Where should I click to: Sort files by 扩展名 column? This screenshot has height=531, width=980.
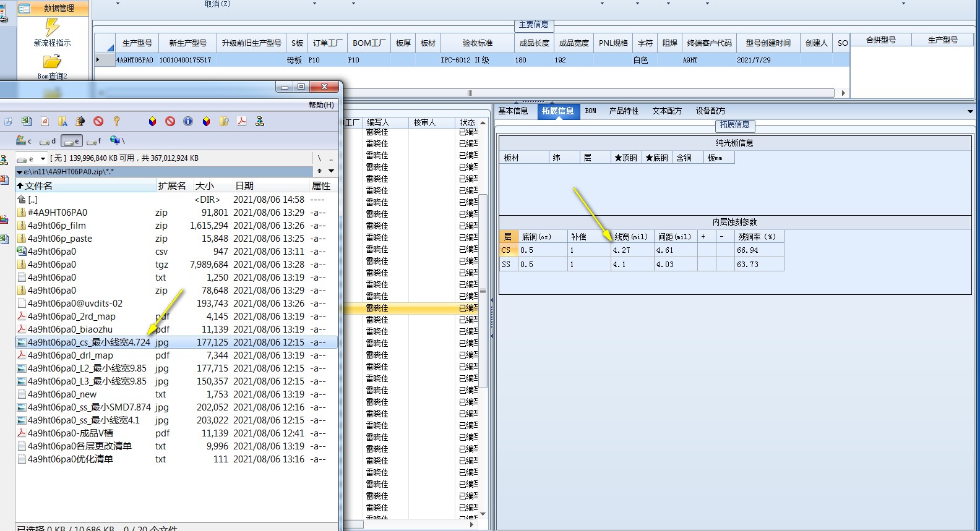[x=174, y=186]
